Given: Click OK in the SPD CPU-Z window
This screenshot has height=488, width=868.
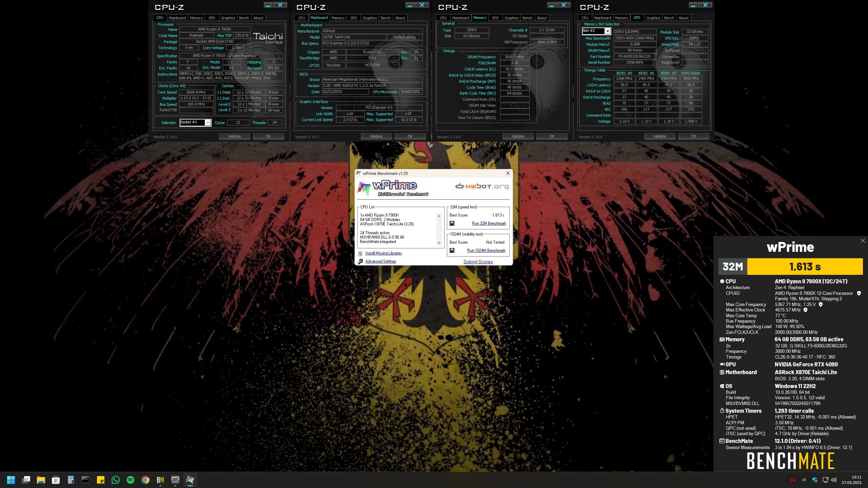Looking at the screenshot, I should pyautogui.click(x=693, y=136).
